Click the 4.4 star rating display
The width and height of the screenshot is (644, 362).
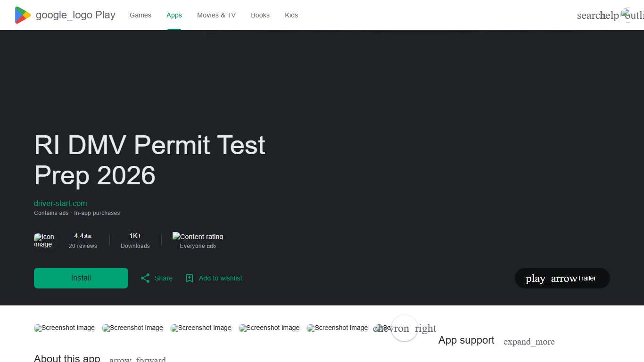point(83,236)
